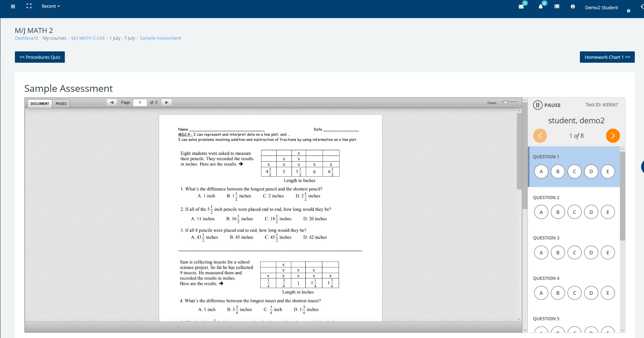Mark answer D for Question 3
This screenshot has height=338, width=644.
point(591,253)
